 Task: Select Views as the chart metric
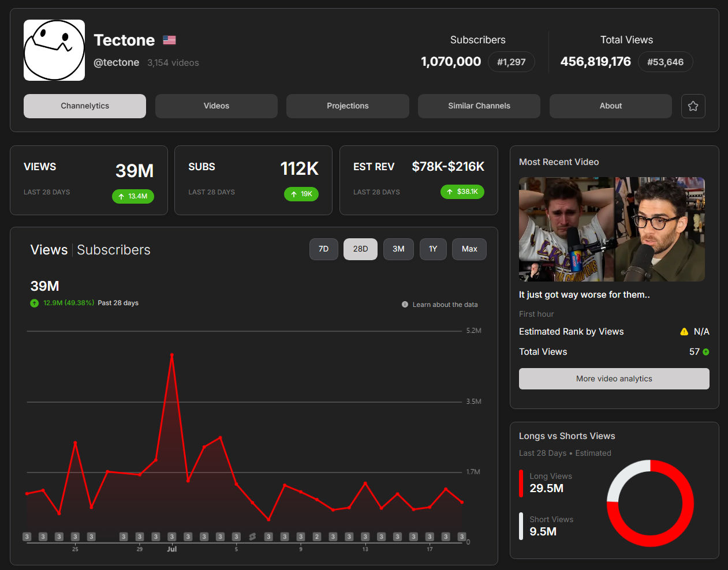(49, 250)
